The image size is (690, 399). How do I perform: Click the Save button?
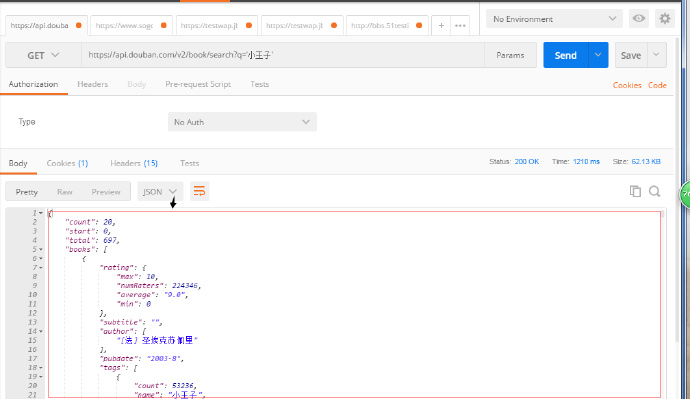point(631,55)
